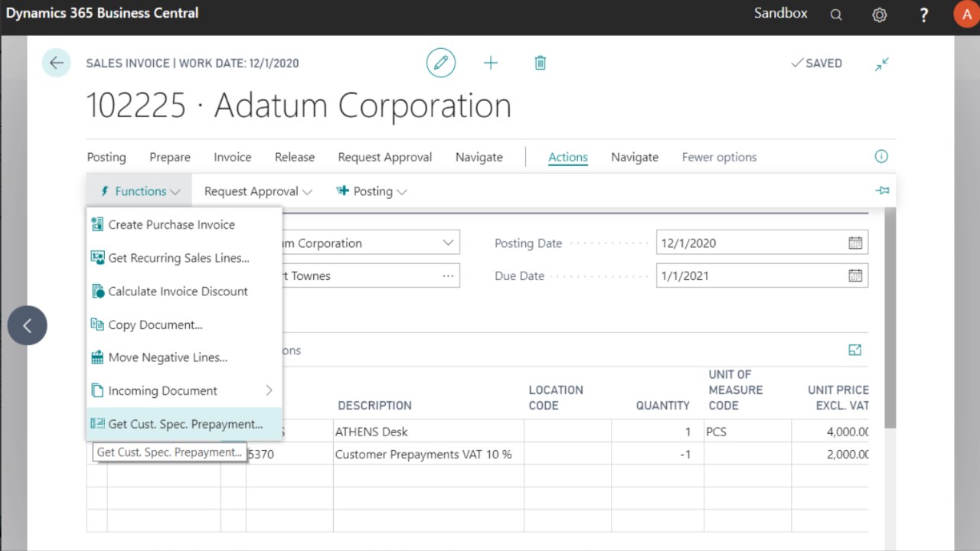Open the Invoice tab

tap(233, 157)
